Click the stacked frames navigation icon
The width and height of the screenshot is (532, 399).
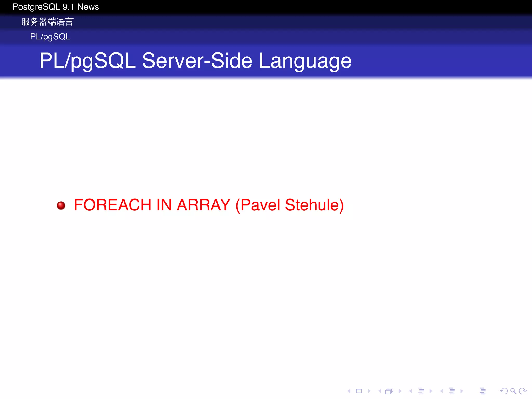[389, 391]
